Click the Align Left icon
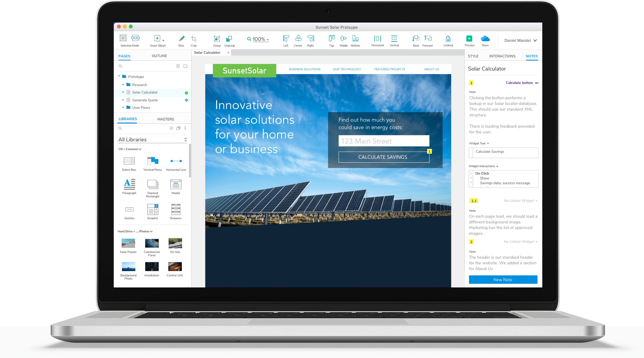Screen dimensions: 644x358 pos(286,38)
